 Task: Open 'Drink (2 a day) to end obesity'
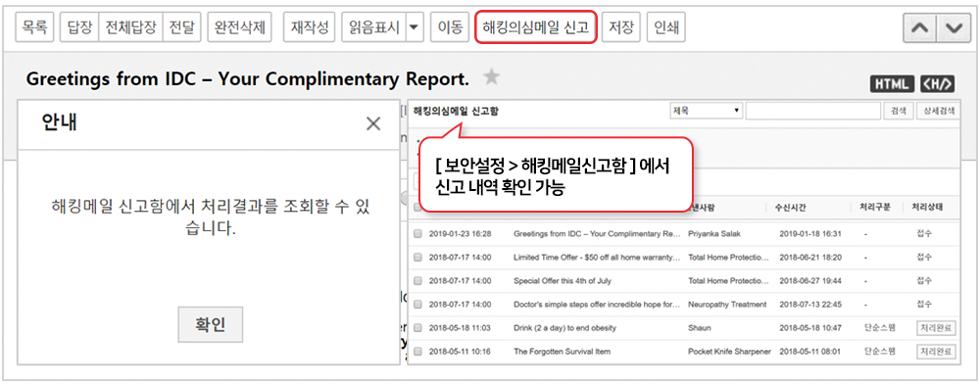(x=564, y=328)
